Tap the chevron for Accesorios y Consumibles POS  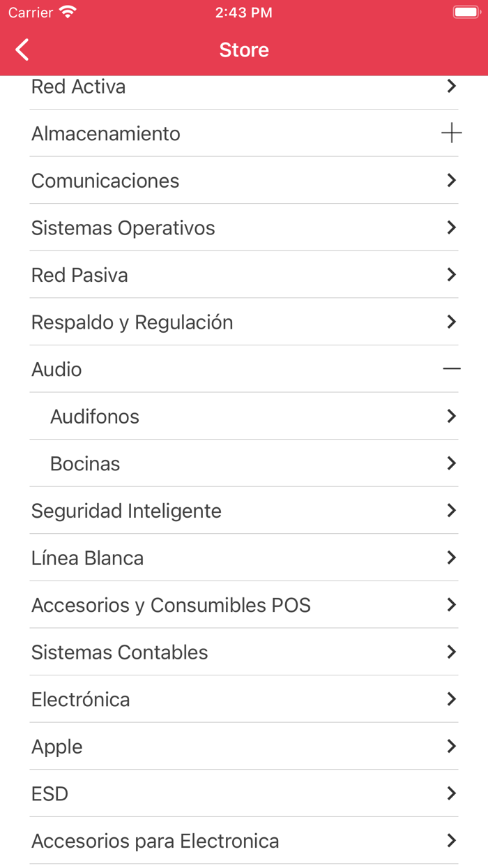(x=451, y=604)
